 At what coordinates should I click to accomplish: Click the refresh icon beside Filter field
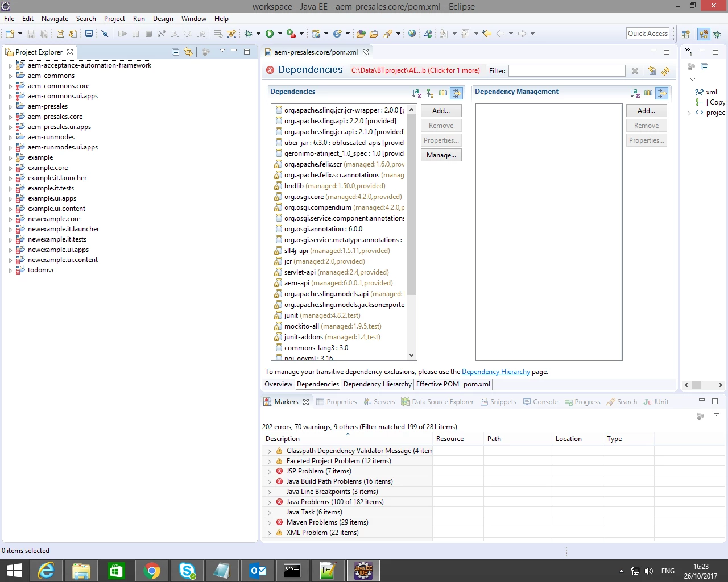(665, 71)
